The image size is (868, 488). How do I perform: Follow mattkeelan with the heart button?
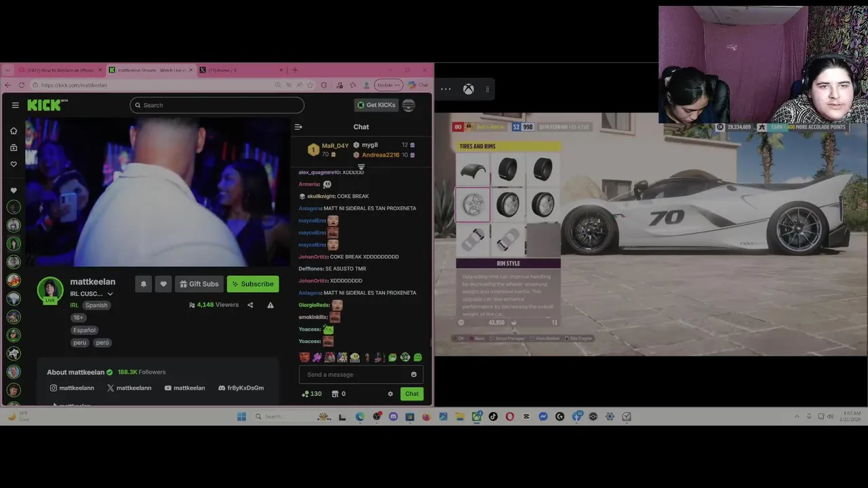coord(163,284)
